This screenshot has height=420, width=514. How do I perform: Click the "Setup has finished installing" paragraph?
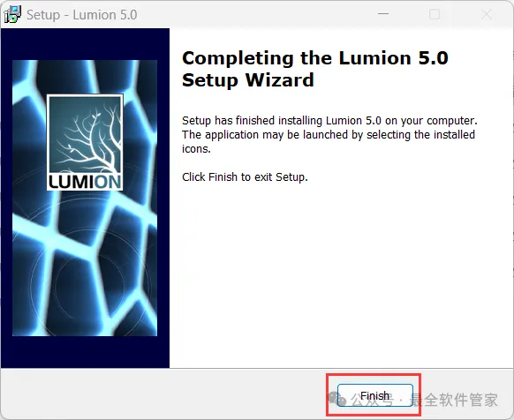pyautogui.click(x=329, y=135)
